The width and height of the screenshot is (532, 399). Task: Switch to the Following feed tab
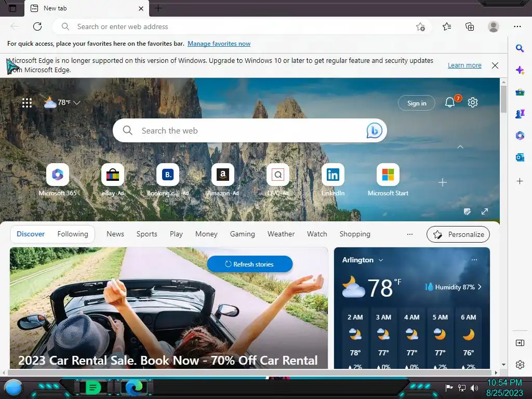(73, 234)
